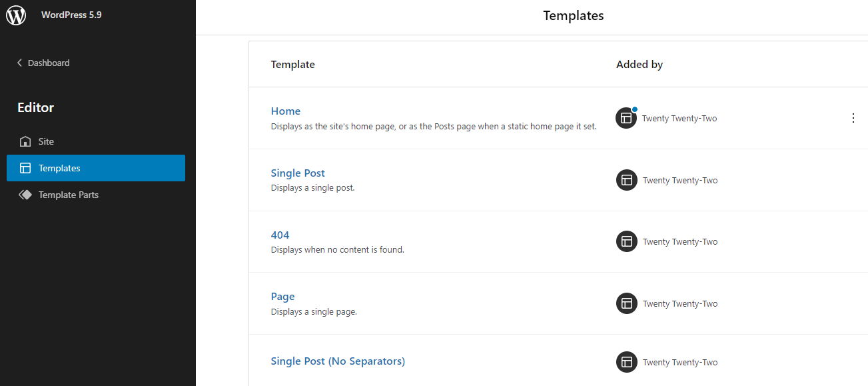Open the Single Post template link
The height and width of the screenshot is (386, 868).
click(x=298, y=173)
